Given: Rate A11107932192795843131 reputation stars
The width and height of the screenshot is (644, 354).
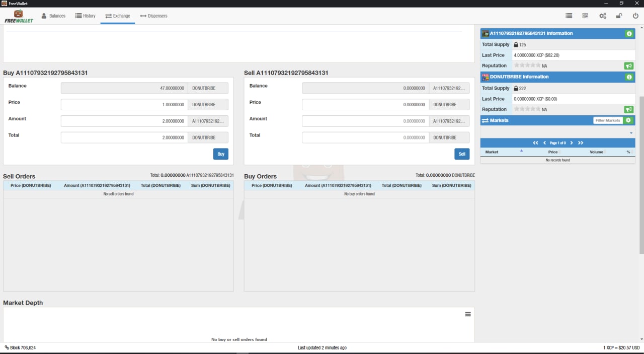Looking at the screenshot, I should [527, 65].
